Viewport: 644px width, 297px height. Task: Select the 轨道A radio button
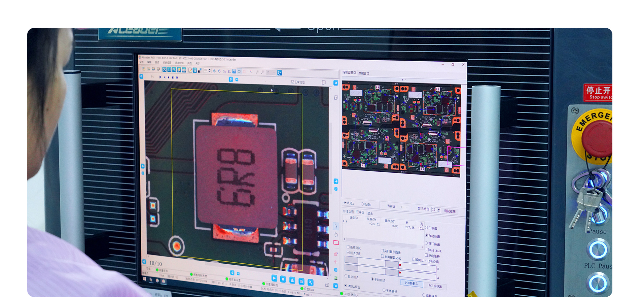[345, 203]
